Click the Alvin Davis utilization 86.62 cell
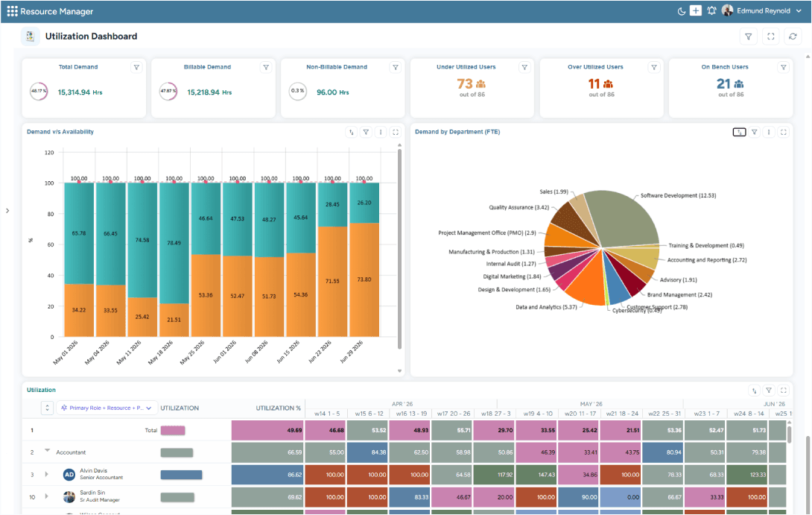This screenshot has width=812, height=515. (267, 475)
